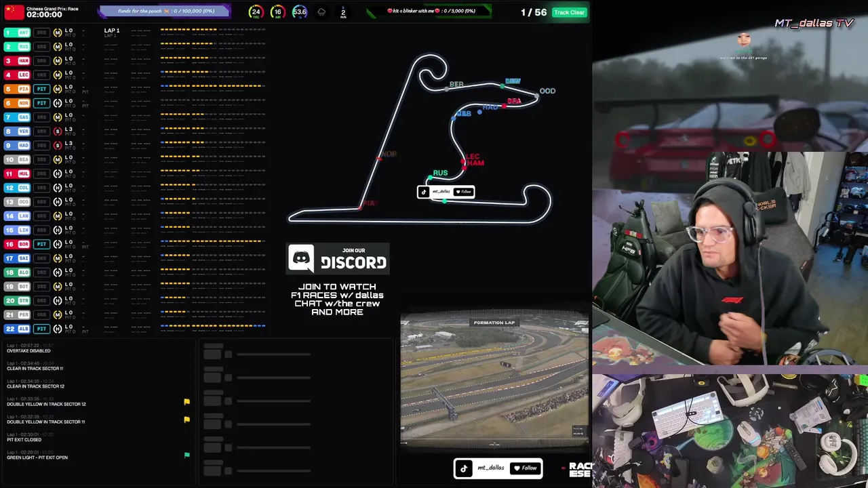868x488 pixels.
Task: Click the Follow button in bottom banner
Action: pyautogui.click(x=525, y=468)
